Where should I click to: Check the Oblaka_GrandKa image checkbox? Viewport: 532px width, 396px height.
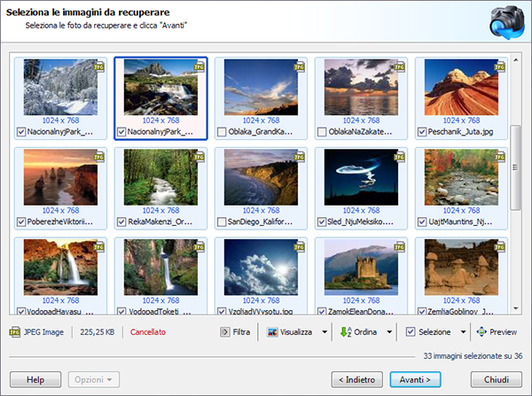(222, 131)
